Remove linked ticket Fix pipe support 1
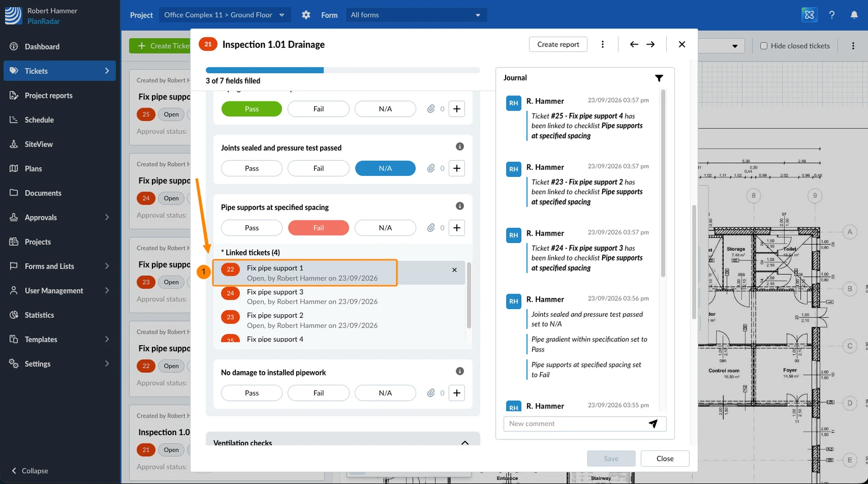Screen dimensions: 868x484 [455, 270]
